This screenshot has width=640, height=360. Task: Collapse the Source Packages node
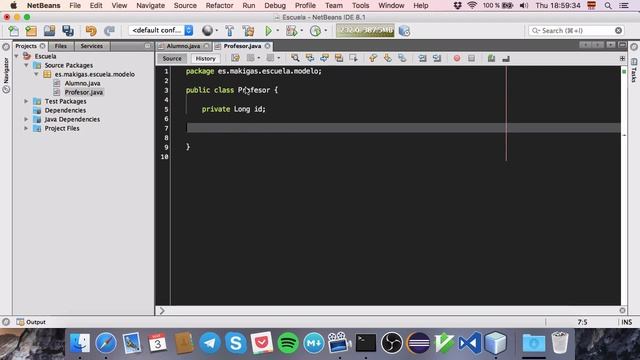click(x=27, y=65)
